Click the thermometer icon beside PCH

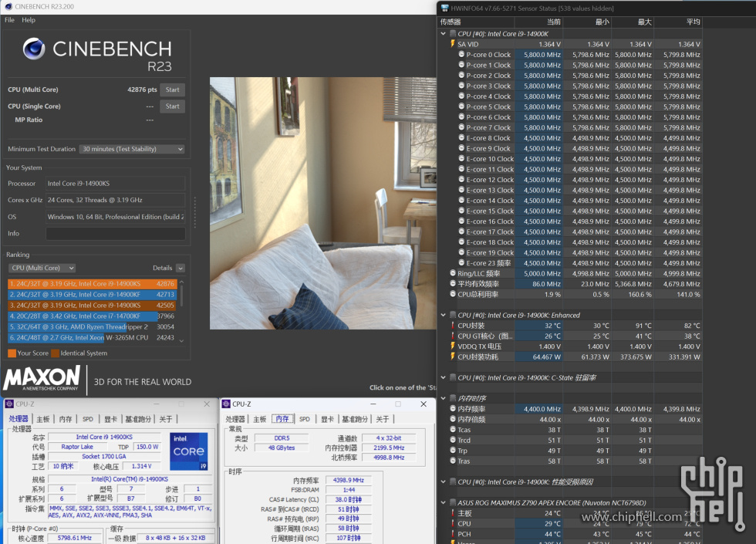click(x=452, y=534)
